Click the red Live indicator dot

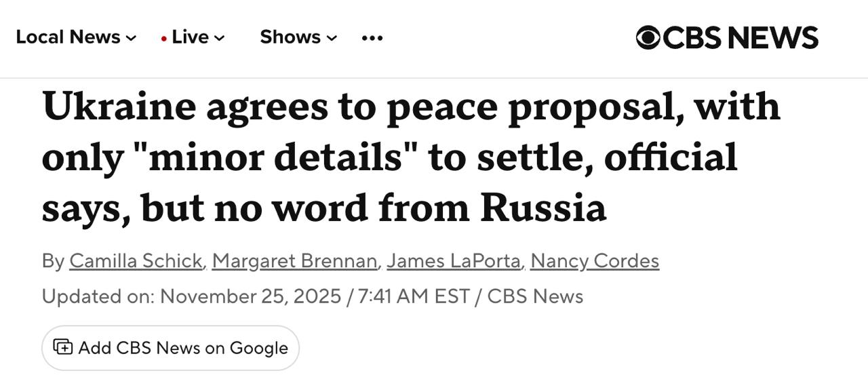(164, 39)
